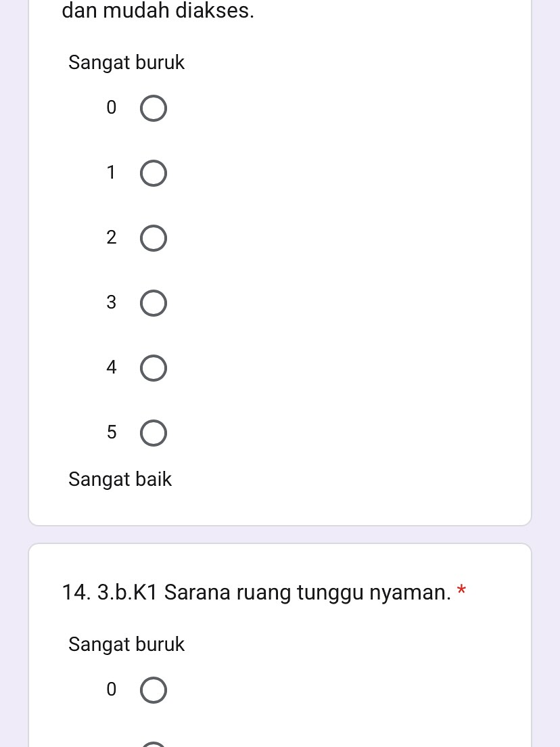Image resolution: width=560 pixels, height=747 pixels.
Task: Click the number label '1' in upper question
Action: [112, 173]
